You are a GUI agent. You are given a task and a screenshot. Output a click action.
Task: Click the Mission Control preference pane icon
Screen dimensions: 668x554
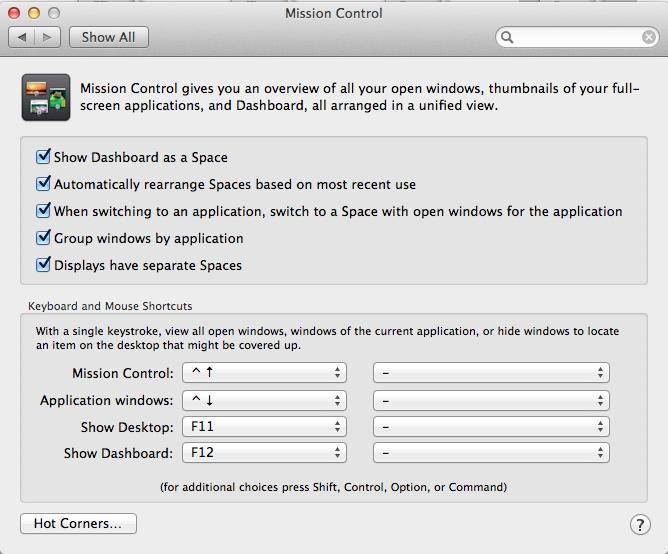click(46, 97)
